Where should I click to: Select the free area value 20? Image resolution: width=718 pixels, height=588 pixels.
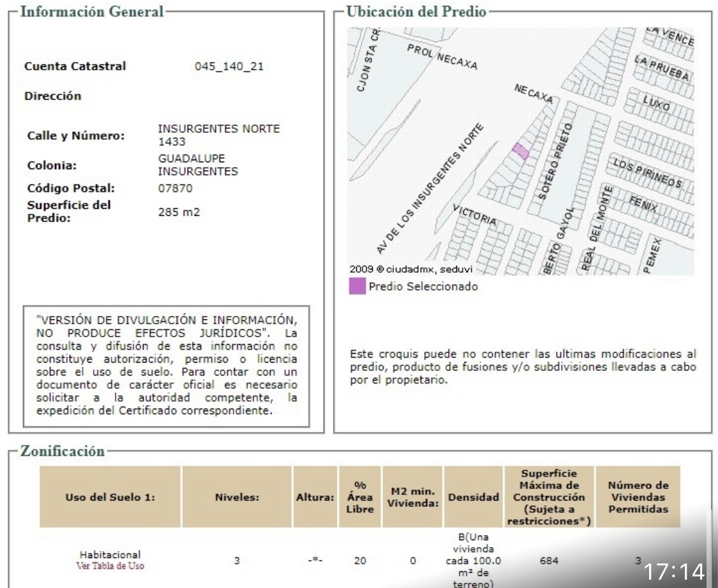click(360, 561)
